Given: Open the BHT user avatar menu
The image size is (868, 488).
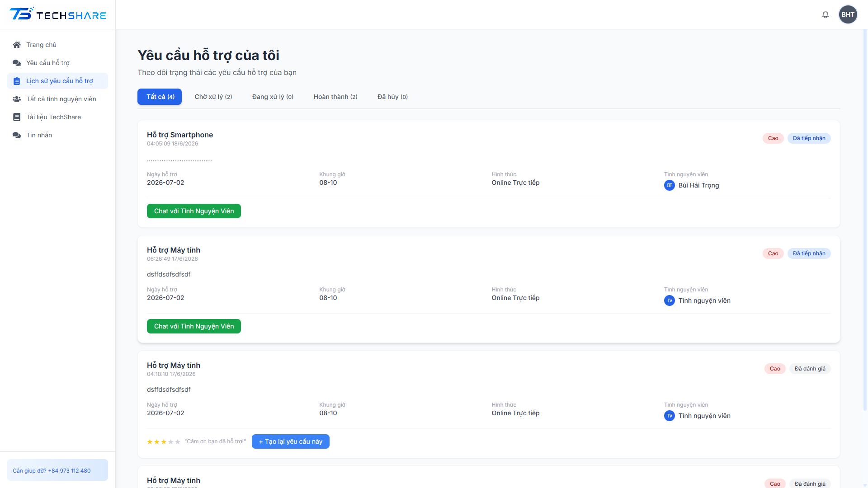Looking at the screenshot, I should click(x=848, y=14).
